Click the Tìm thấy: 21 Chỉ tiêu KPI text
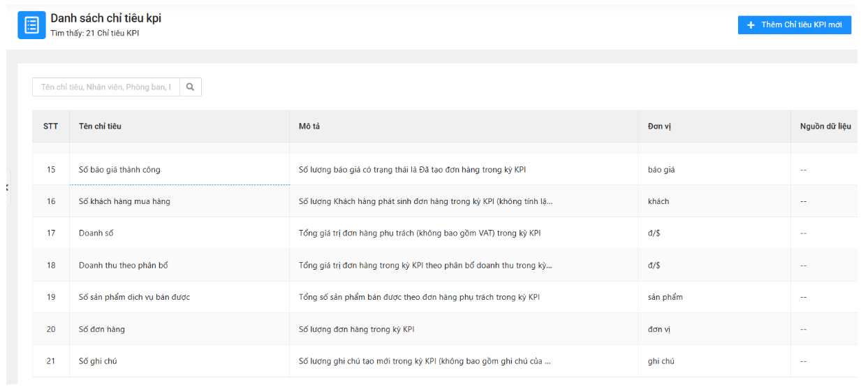Screen dimensions: 868x392 [94, 33]
